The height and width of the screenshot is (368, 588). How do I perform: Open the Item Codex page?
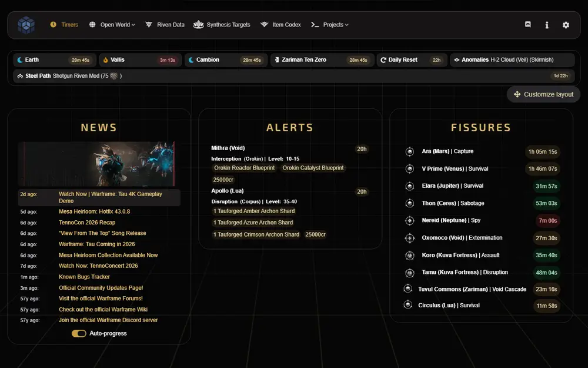[280, 24]
